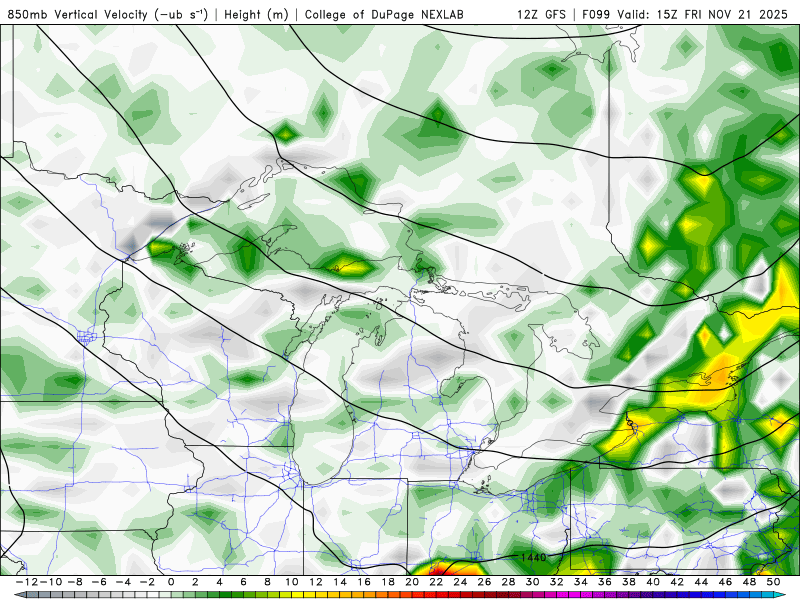The height and width of the screenshot is (600, 800).
Task: Click the "16" color scale value
Action: [x=364, y=582]
